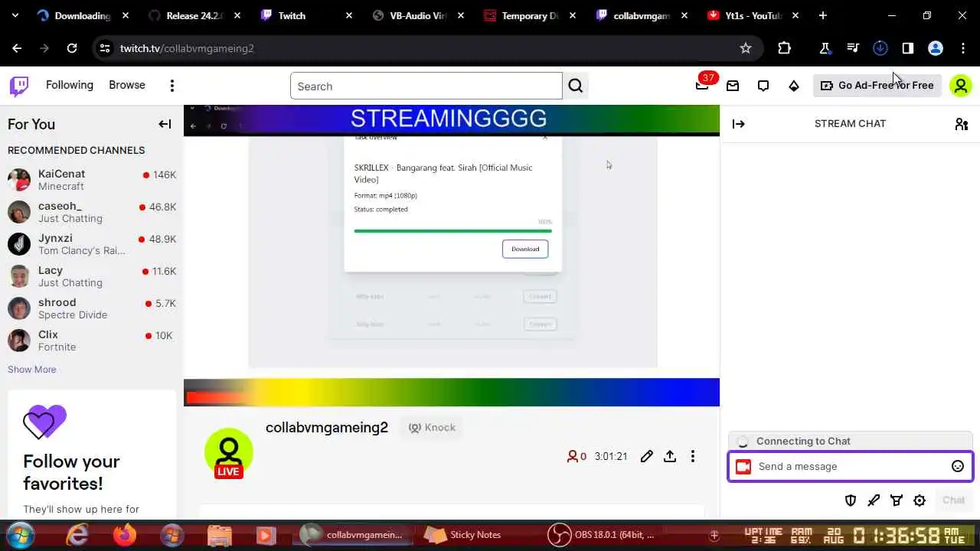980x551 pixels.
Task: Click the sword mod tools icon
Action: point(874,500)
